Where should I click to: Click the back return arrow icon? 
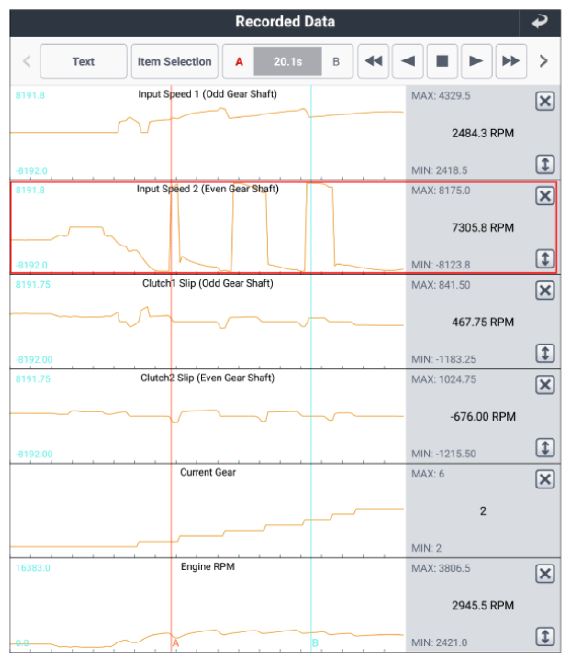tap(539, 22)
